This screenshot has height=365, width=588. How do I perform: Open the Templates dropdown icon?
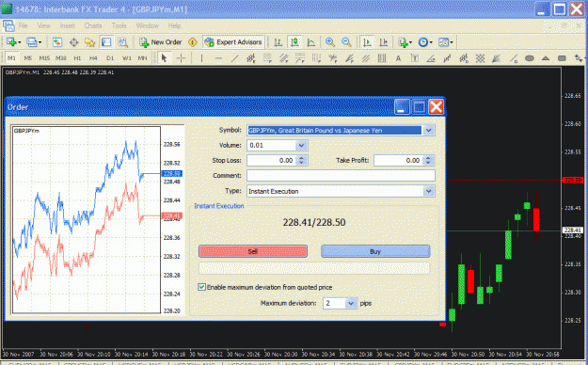point(446,42)
